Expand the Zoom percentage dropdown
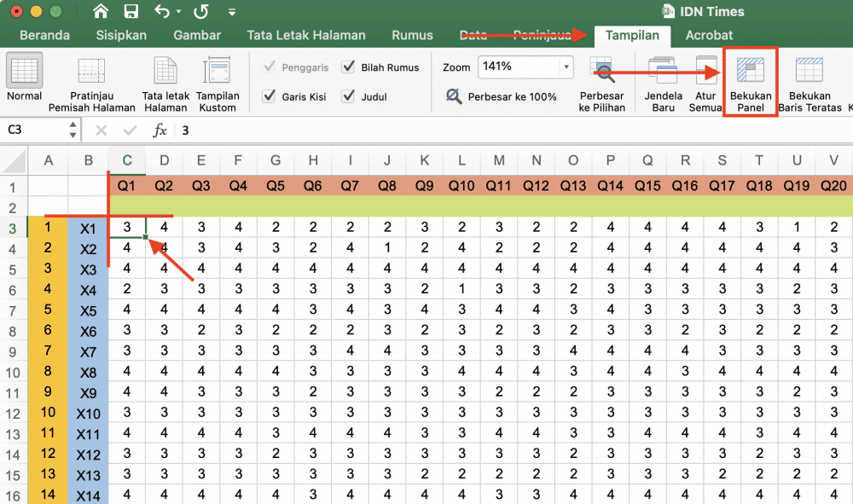This screenshot has height=504, width=853. (566, 67)
